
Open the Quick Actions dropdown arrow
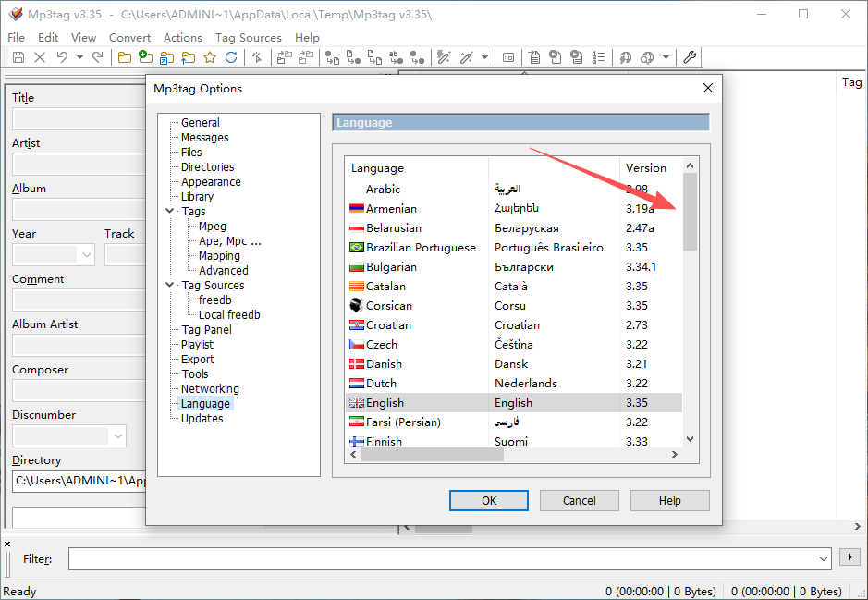[x=485, y=57]
